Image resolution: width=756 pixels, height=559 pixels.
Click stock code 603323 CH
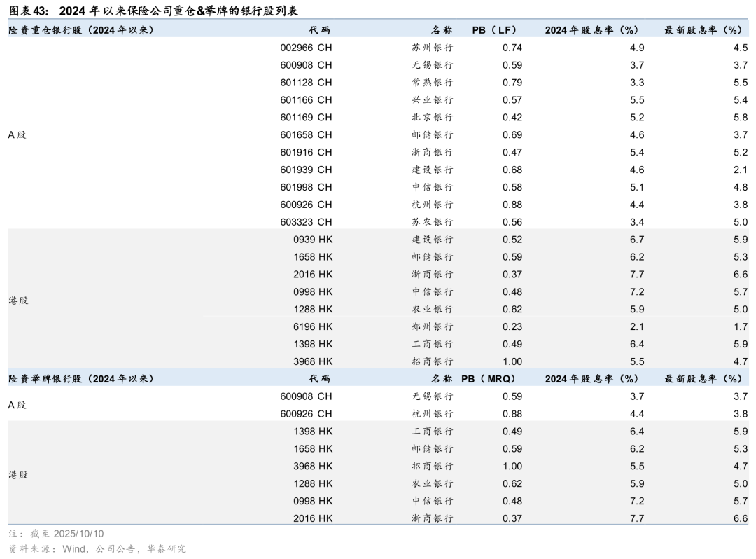[x=306, y=222]
